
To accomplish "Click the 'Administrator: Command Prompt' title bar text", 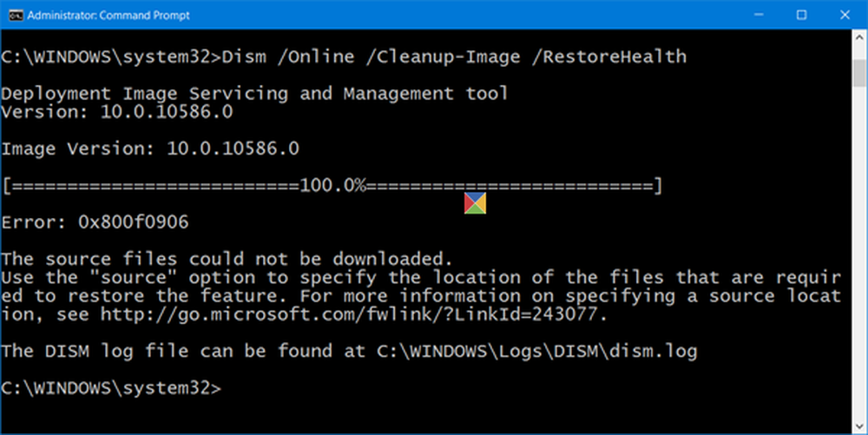I will [x=108, y=16].
